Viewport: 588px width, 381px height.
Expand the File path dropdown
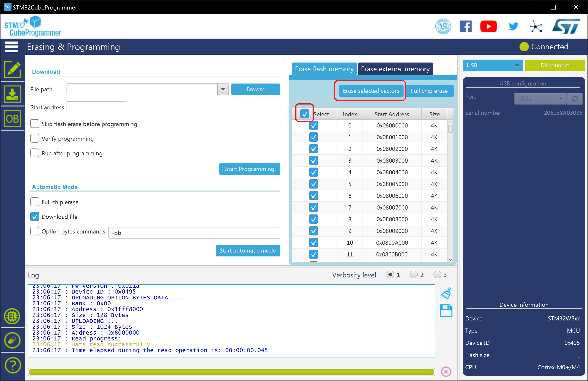coord(223,89)
